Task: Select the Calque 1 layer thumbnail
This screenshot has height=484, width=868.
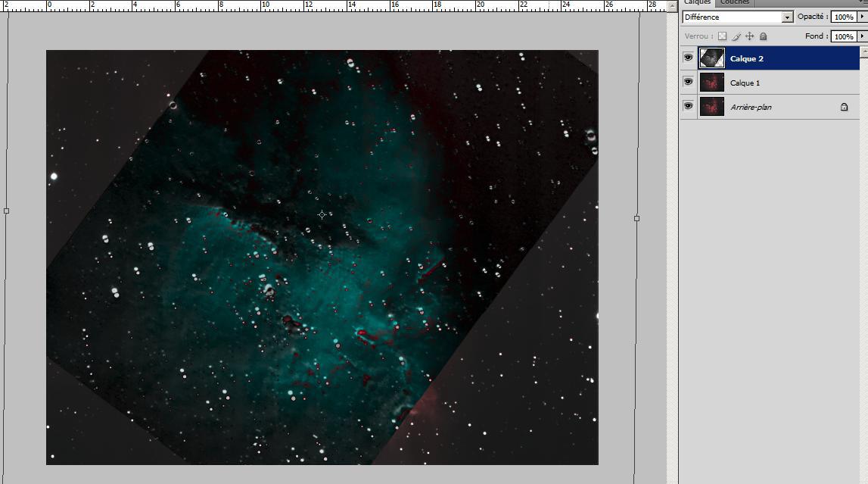Action: coord(712,83)
